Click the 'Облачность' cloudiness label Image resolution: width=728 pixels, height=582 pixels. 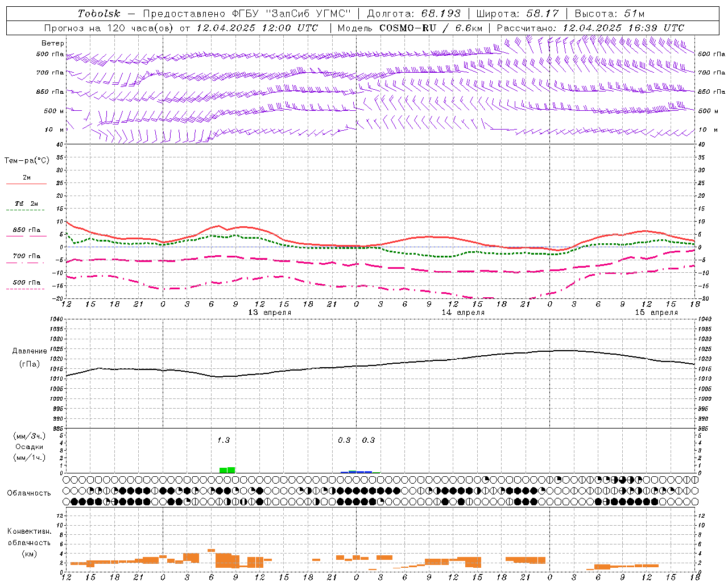[29, 493]
